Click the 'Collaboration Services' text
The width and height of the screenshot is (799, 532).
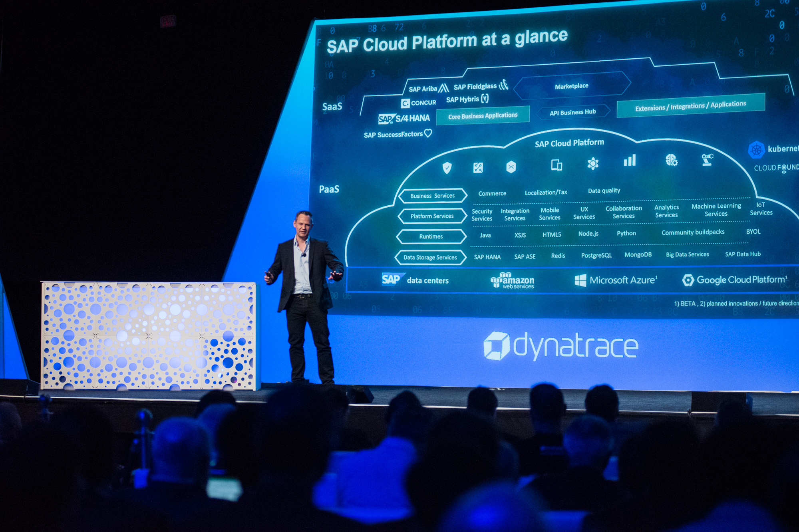[x=624, y=212]
